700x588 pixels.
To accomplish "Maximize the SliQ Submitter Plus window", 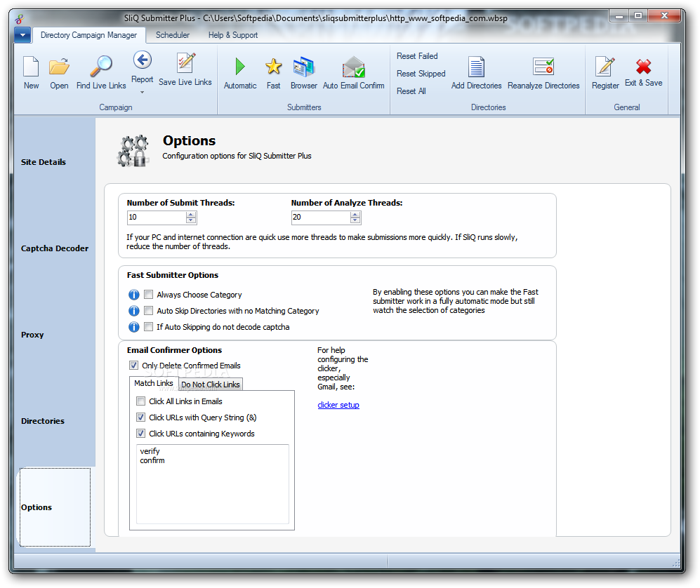I will coord(638,16).
